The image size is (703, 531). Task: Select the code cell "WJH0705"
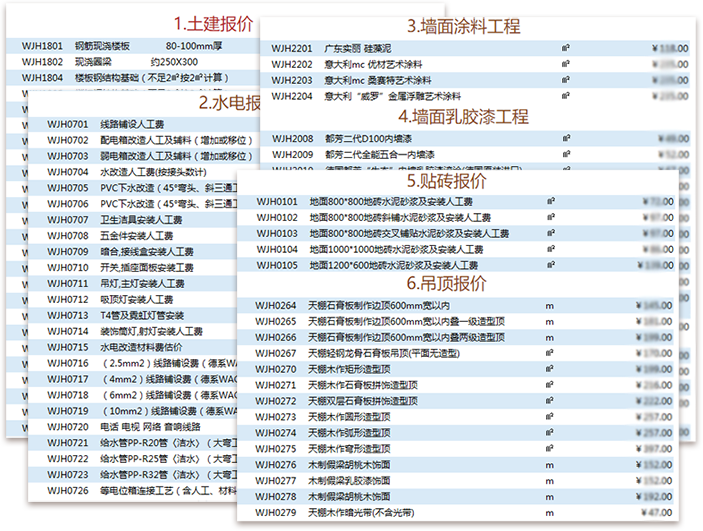click(68, 188)
